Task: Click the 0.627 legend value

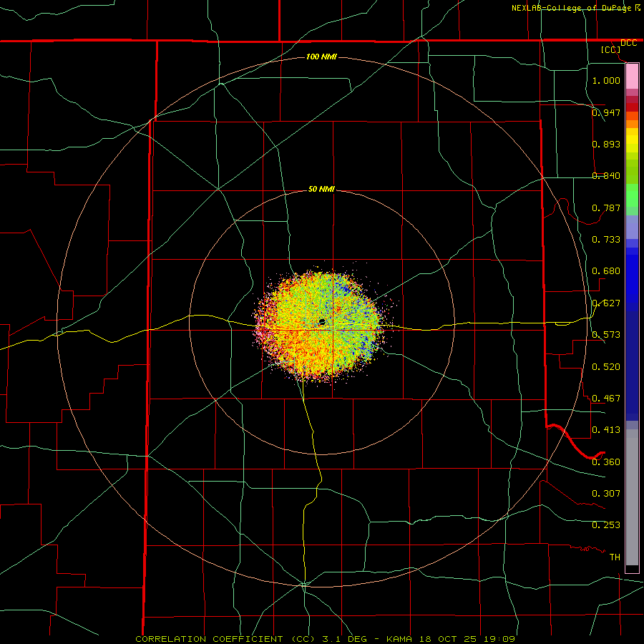Action: coord(606,303)
